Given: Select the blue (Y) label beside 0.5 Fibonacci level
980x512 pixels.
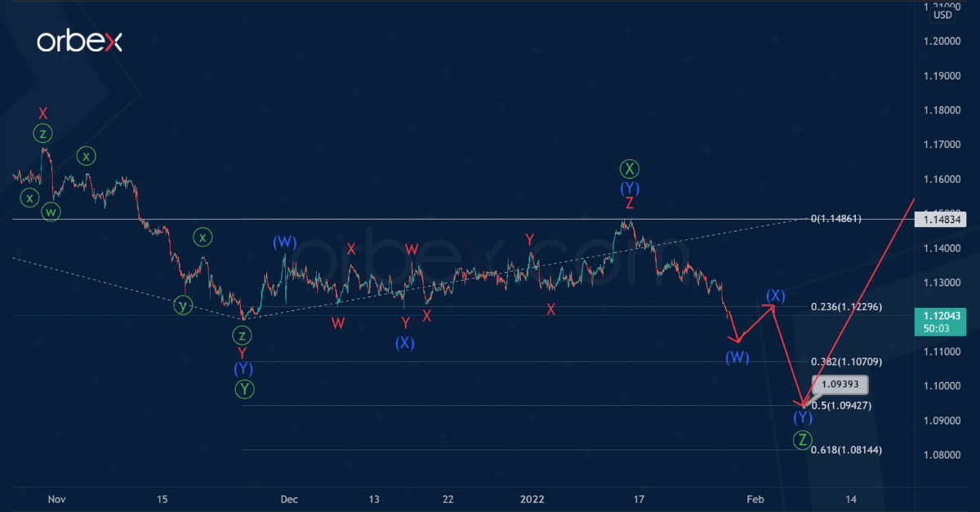Looking at the screenshot, I should pyautogui.click(x=804, y=418).
